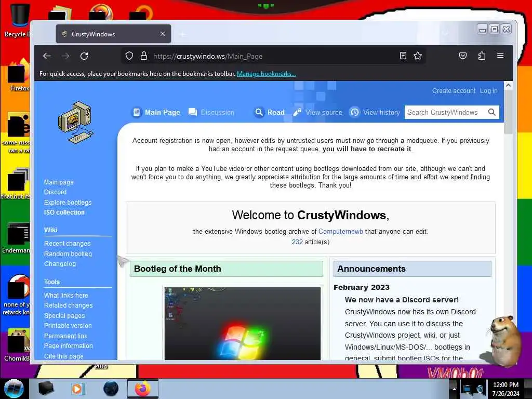This screenshot has width=532, height=399.
Task: Select the CrustyWindows tab
Action: click(x=113, y=34)
